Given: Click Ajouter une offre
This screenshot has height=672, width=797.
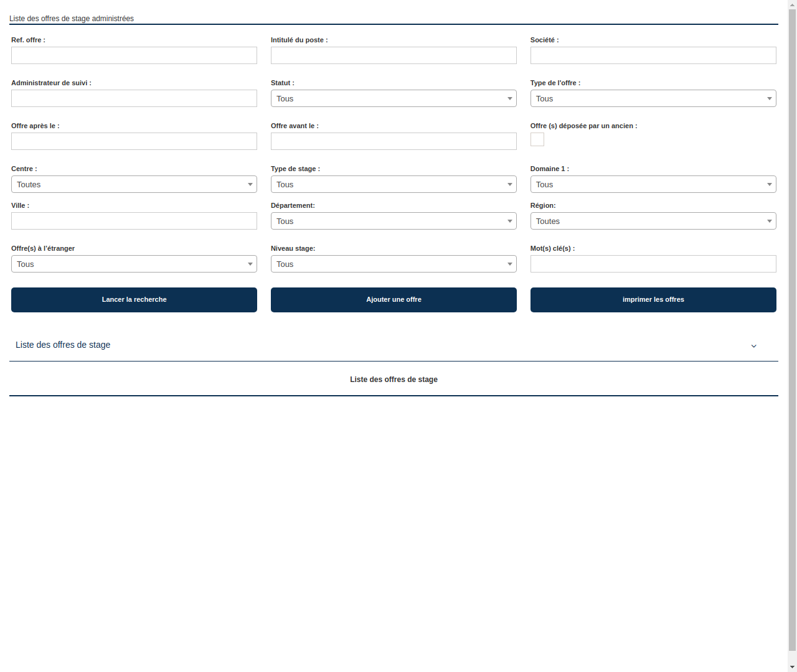Looking at the screenshot, I should click(x=394, y=299).
